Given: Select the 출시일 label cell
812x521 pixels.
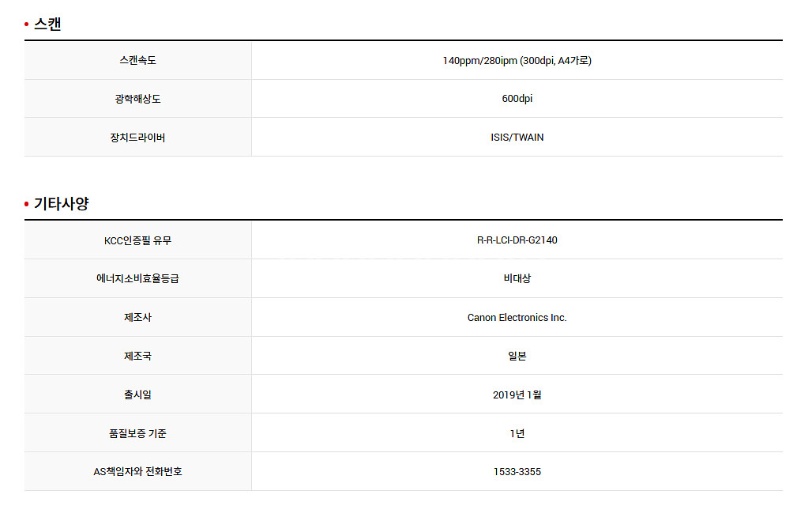Looking at the screenshot, I should coord(137,395).
